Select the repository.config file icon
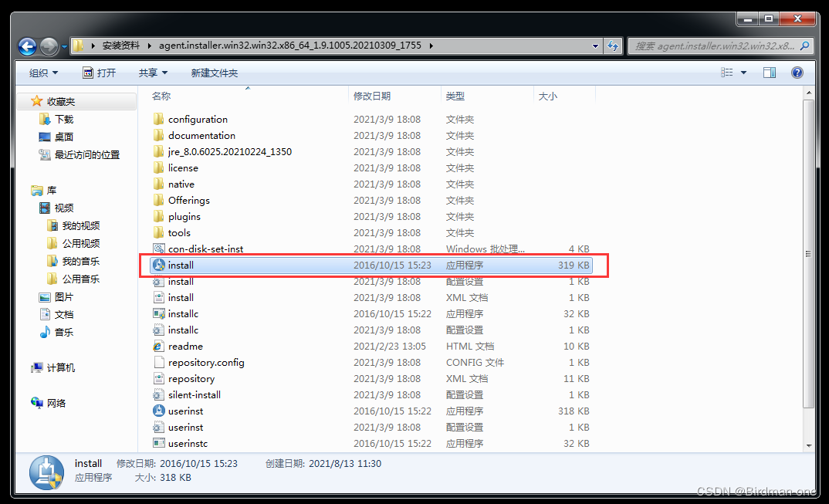 tap(158, 362)
